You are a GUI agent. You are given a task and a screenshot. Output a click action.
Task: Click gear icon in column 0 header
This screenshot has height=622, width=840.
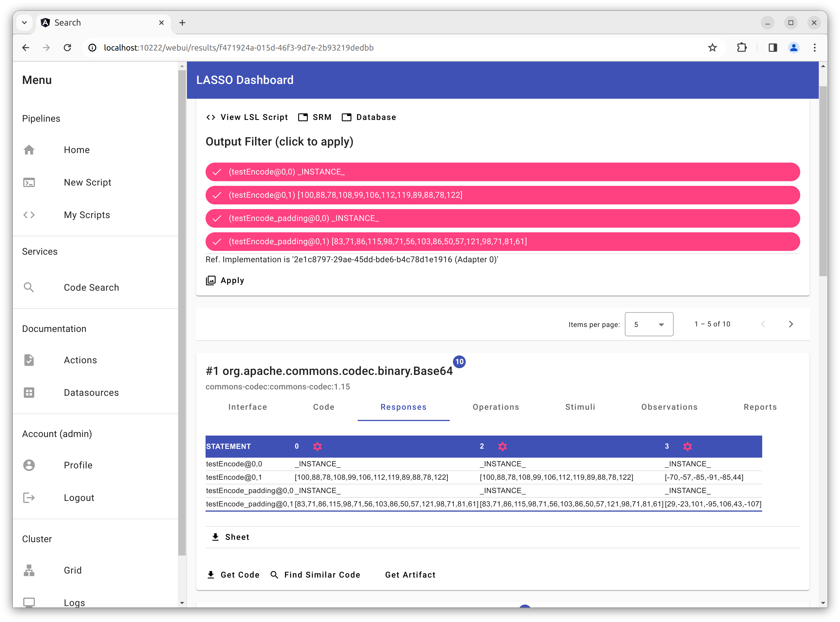[x=317, y=446]
